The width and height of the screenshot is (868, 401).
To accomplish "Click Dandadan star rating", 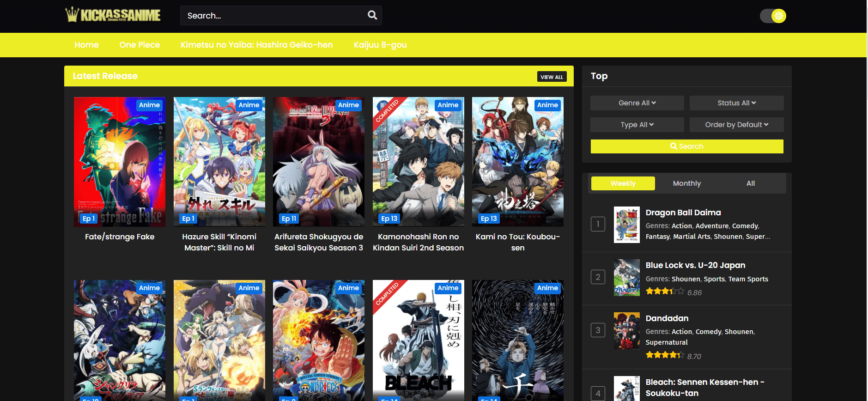I will pyautogui.click(x=664, y=355).
